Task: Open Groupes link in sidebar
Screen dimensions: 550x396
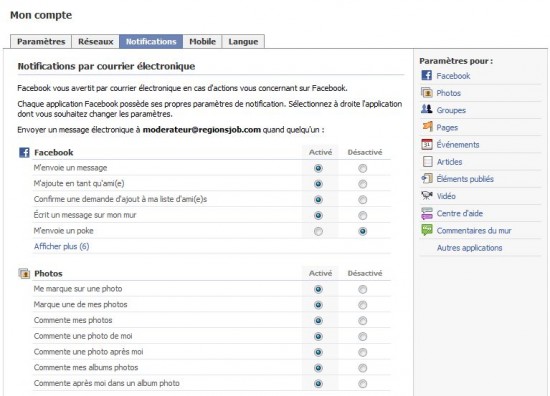Action: 451,110
